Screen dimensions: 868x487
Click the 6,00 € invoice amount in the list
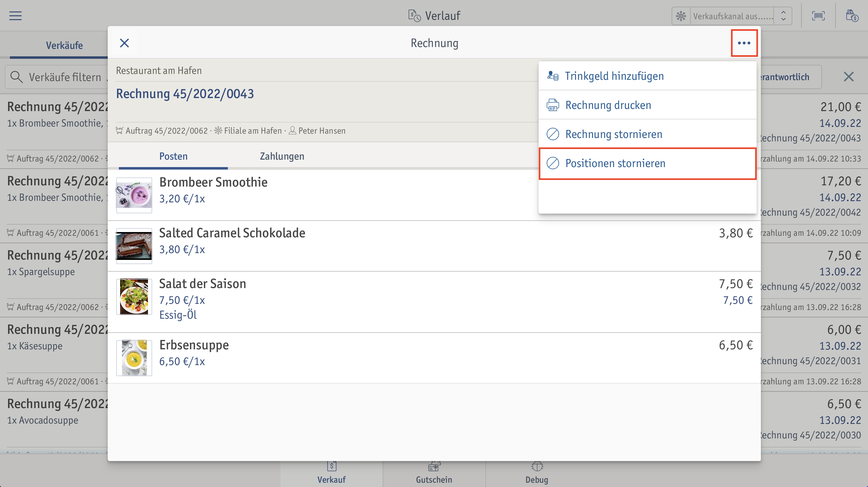844,330
